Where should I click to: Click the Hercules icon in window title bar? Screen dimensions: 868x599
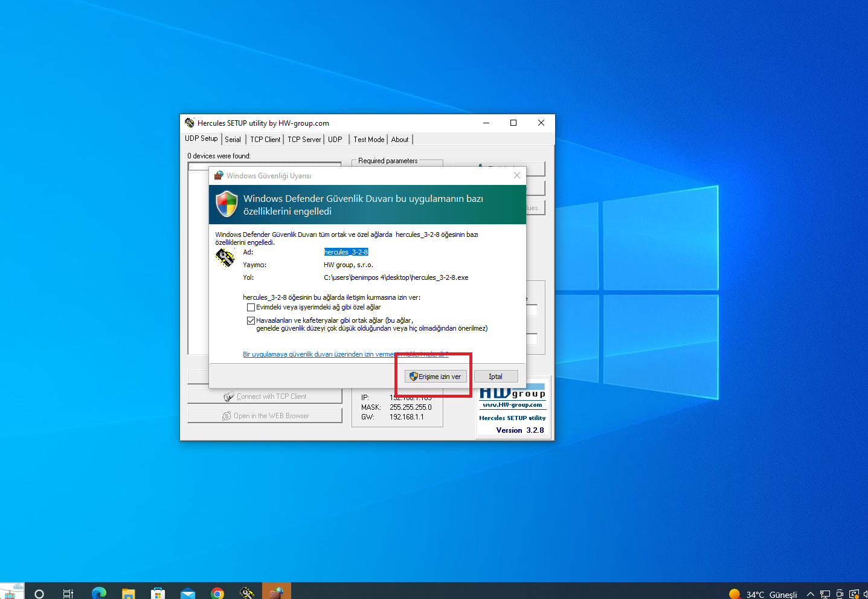pyautogui.click(x=190, y=123)
